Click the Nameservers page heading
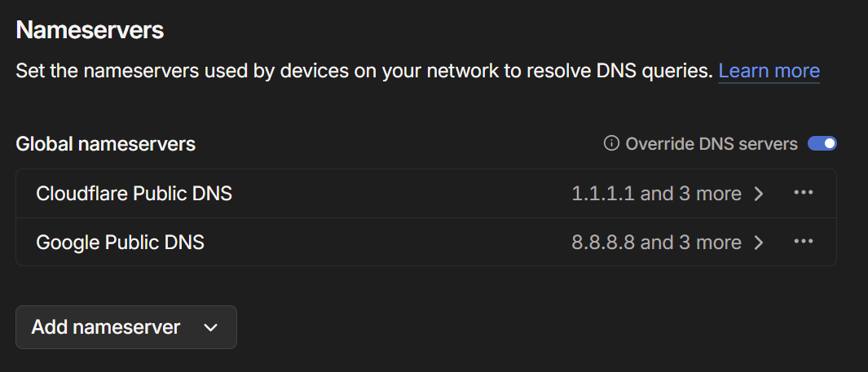 click(90, 30)
